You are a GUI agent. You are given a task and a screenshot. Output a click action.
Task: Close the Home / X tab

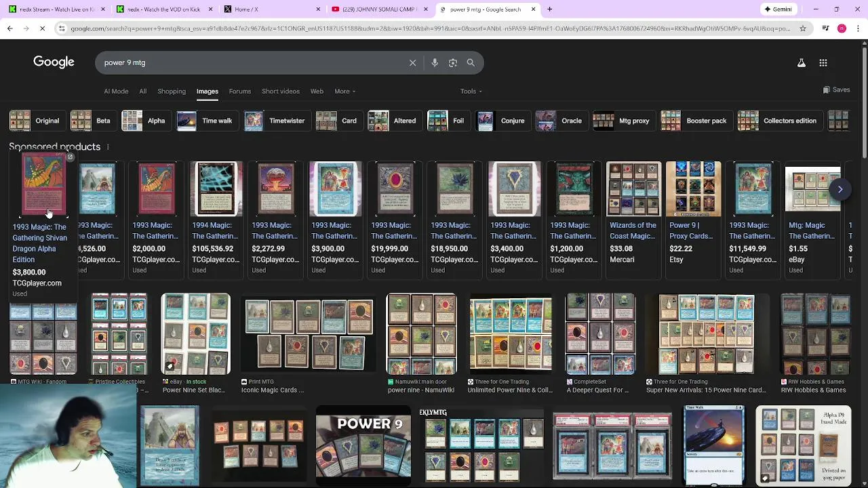(x=319, y=9)
